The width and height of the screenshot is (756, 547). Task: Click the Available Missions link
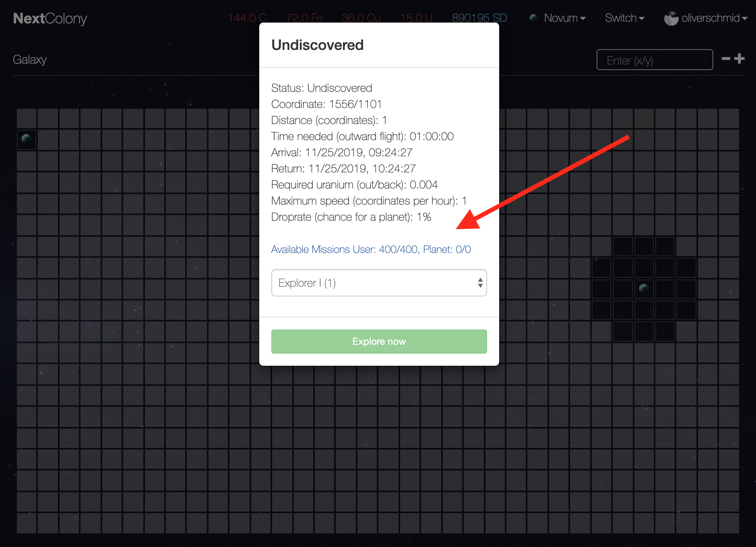[371, 249]
